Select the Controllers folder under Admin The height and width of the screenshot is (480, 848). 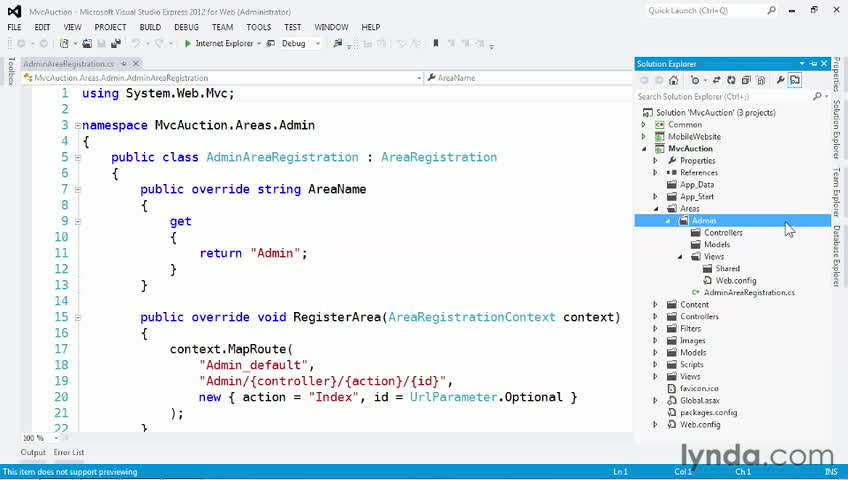[723, 232]
